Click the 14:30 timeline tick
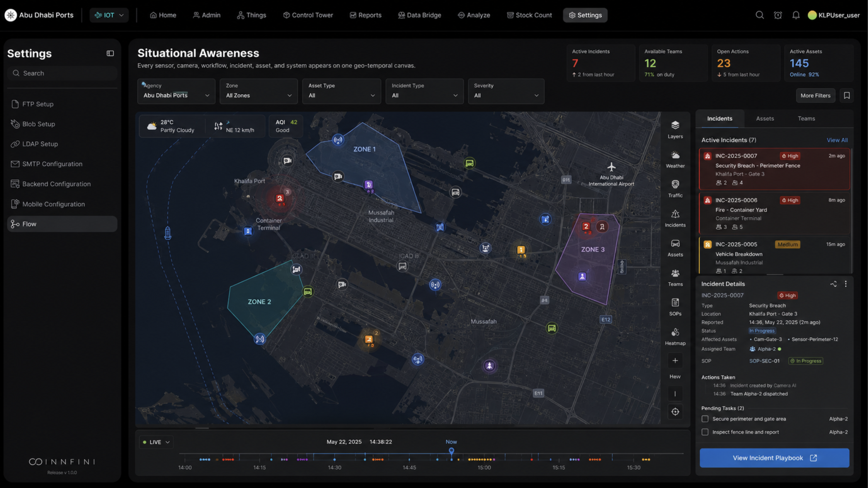868x488 pixels. click(334, 467)
